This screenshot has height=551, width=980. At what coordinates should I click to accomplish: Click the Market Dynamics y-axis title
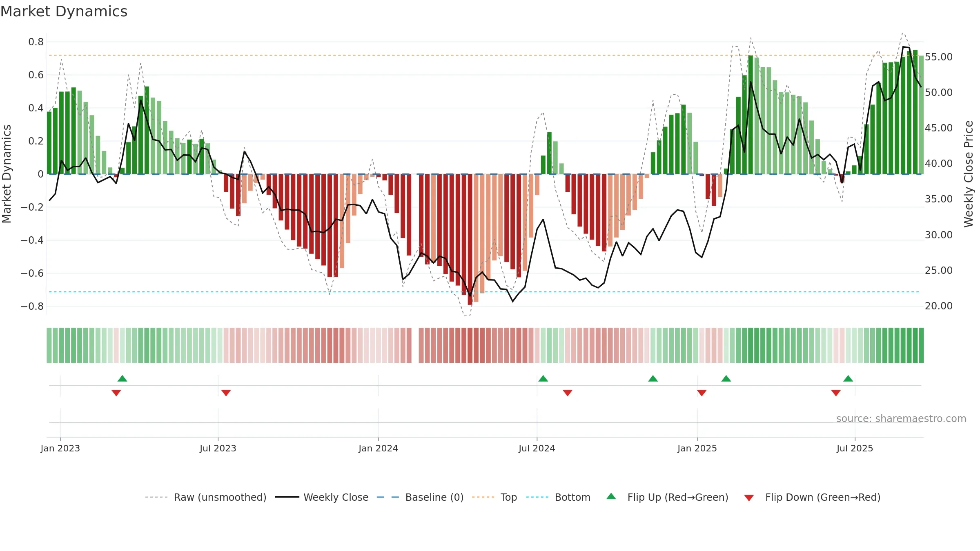(7, 174)
